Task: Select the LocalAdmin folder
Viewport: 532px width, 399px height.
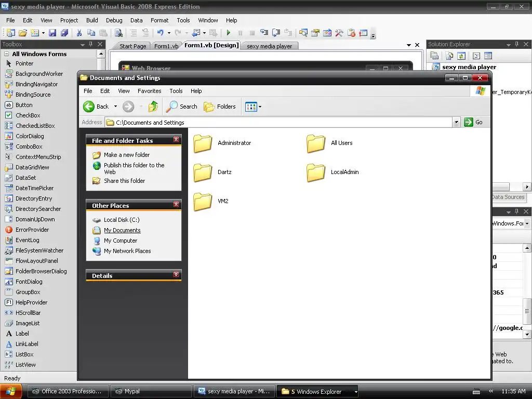Action: [x=333, y=172]
